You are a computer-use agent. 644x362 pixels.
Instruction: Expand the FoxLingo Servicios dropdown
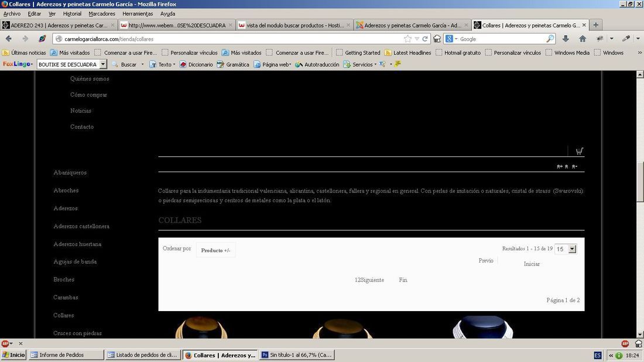pos(360,64)
